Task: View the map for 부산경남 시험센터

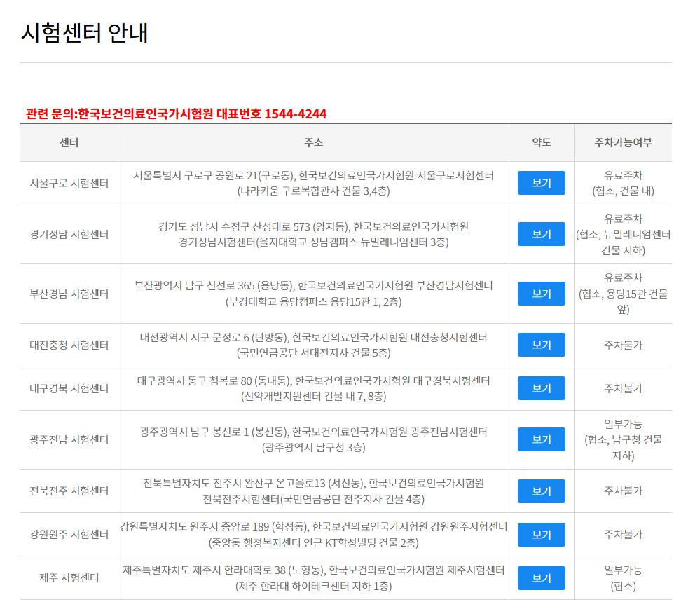Action: [x=541, y=294]
